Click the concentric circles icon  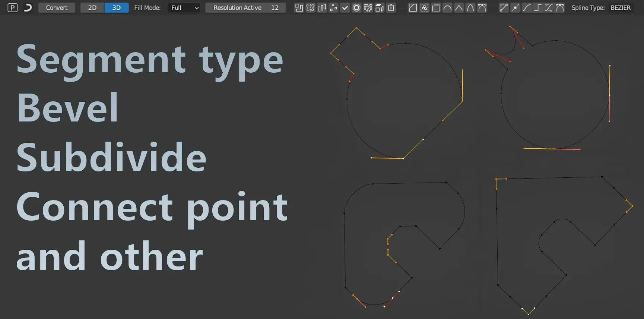356,7
